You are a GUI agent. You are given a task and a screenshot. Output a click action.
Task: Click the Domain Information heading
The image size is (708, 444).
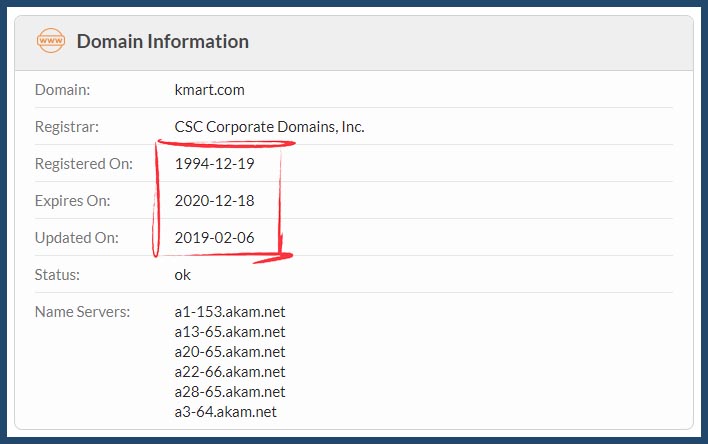coord(163,42)
